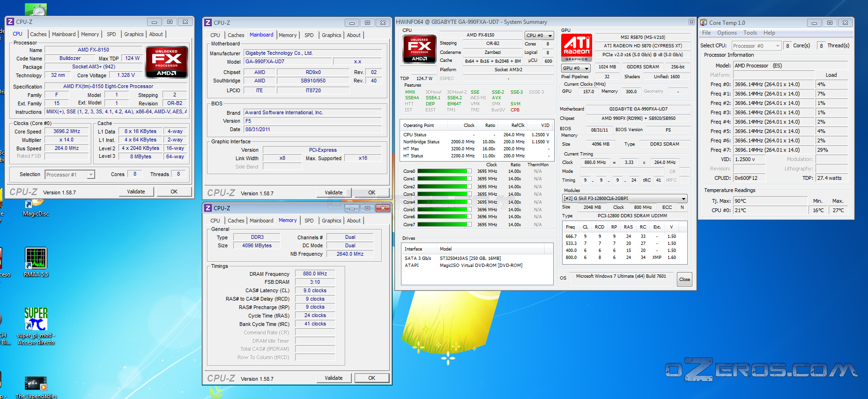868x399 pixels.
Task: Click OK in CPU-Z Memory window
Action: point(372,378)
